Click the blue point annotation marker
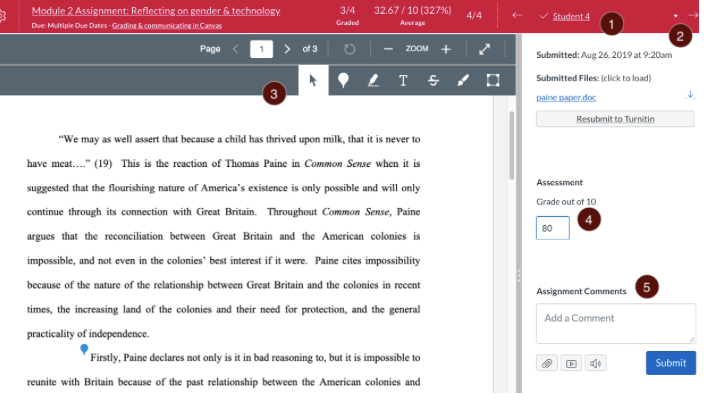Viewport: 704px width, 404px height. click(x=84, y=349)
